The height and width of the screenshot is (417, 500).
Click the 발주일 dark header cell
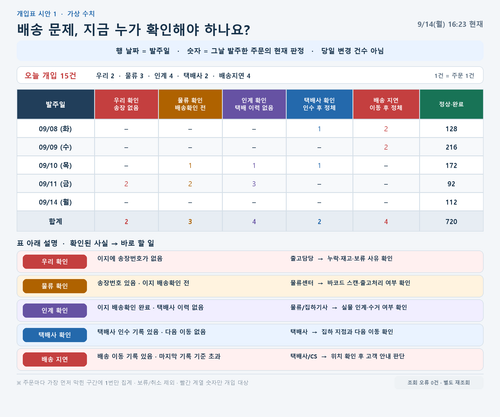[x=56, y=104]
